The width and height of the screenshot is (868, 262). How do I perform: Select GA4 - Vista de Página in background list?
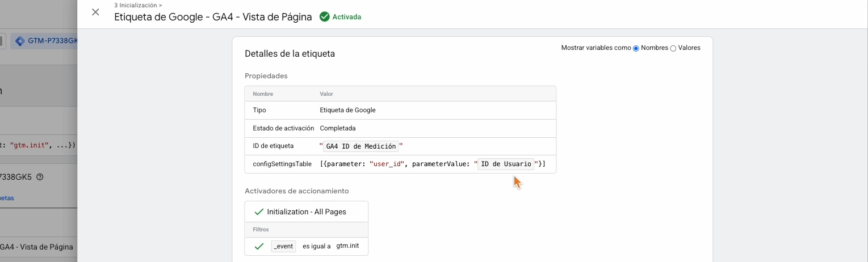(36, 247)
